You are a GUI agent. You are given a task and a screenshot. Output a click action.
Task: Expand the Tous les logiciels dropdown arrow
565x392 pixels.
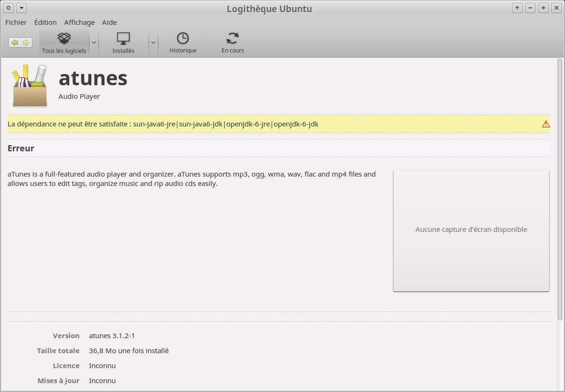94,43
